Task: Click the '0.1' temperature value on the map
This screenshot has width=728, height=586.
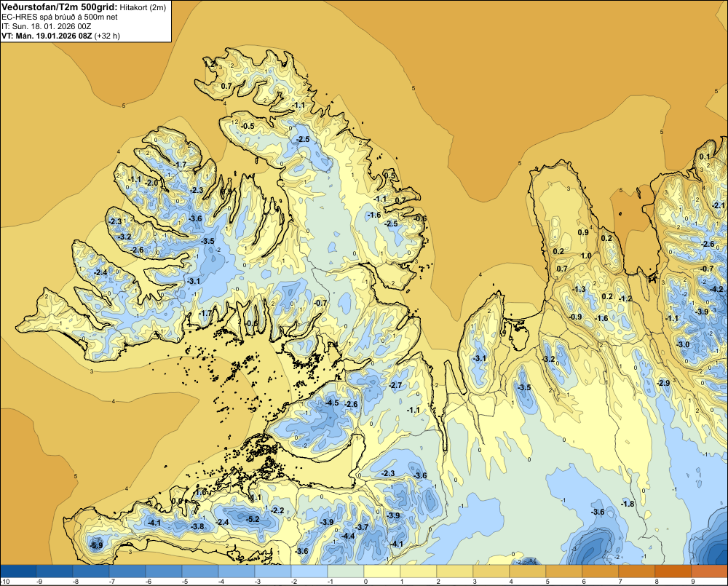Action: click(x=705, y=157)
